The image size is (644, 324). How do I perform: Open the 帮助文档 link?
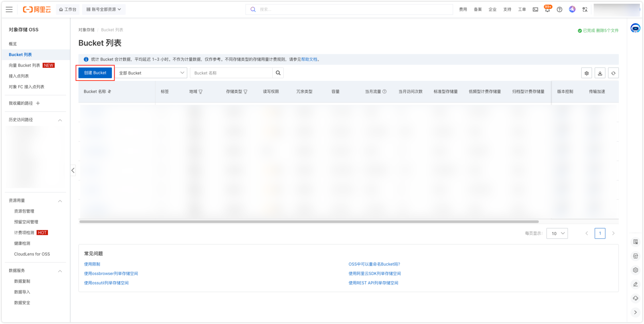coord(309,59)
